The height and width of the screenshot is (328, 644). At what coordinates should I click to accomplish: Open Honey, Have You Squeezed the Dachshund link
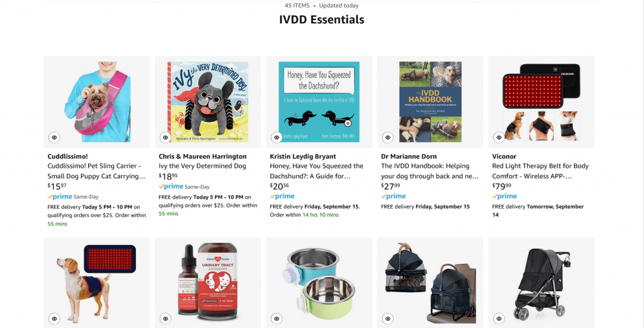tap(316, 171)
